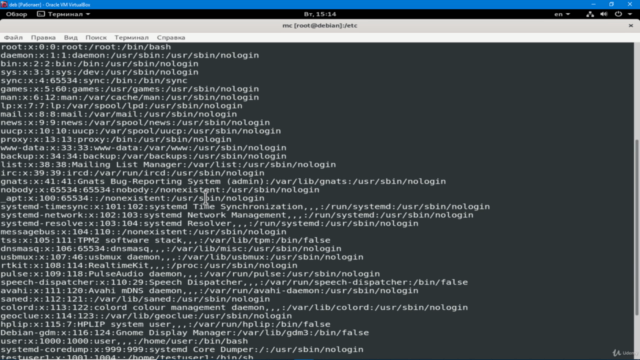Click the bin:x:2:2 line
640x360 pixels.
tap(100, 64)
